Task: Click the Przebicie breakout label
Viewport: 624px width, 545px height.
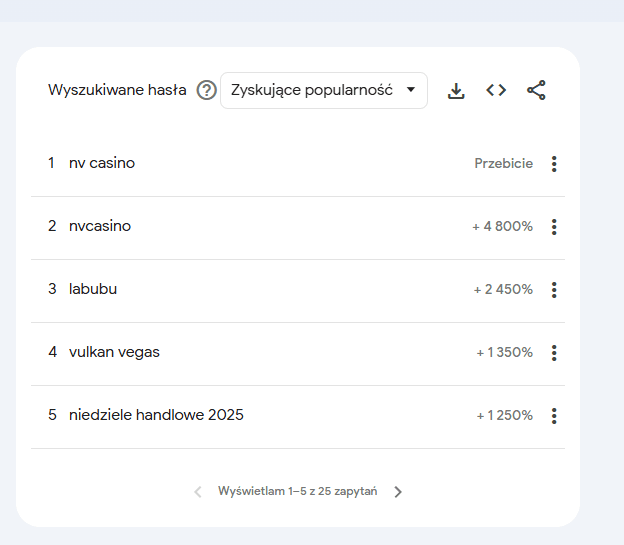Action: click(503, 164)
